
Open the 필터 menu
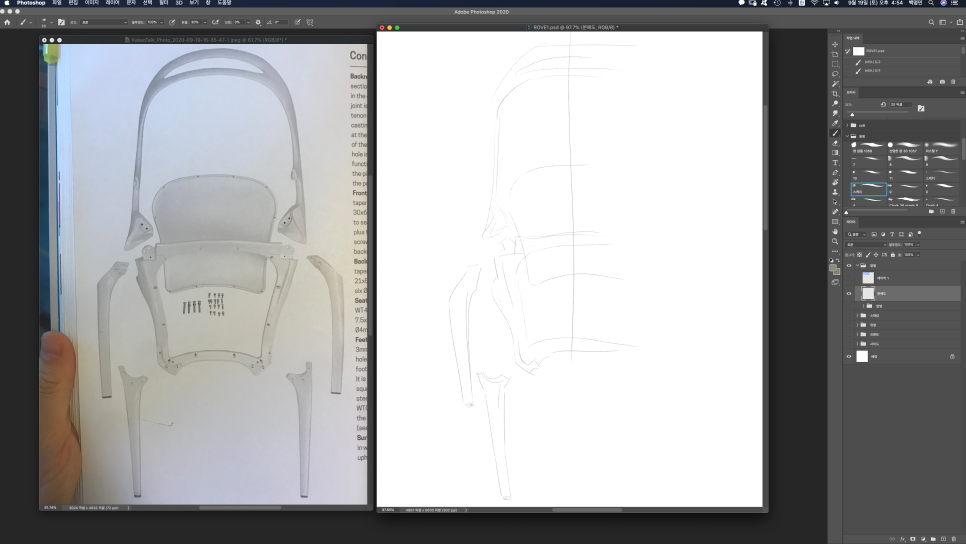tap(164, 3)
